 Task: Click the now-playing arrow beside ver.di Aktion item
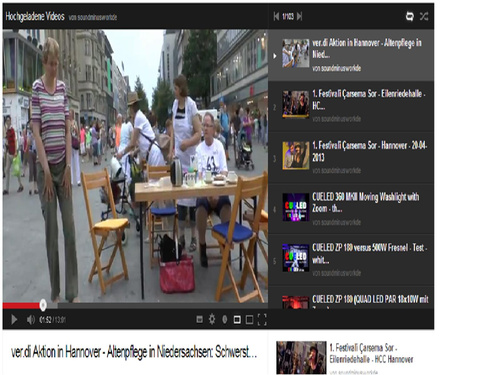275,56
